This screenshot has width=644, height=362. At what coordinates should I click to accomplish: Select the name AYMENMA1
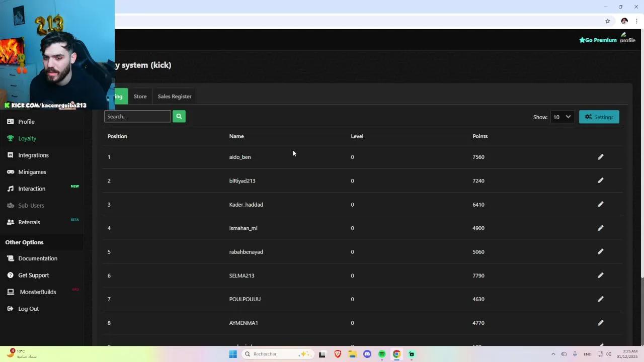[244, 323]
